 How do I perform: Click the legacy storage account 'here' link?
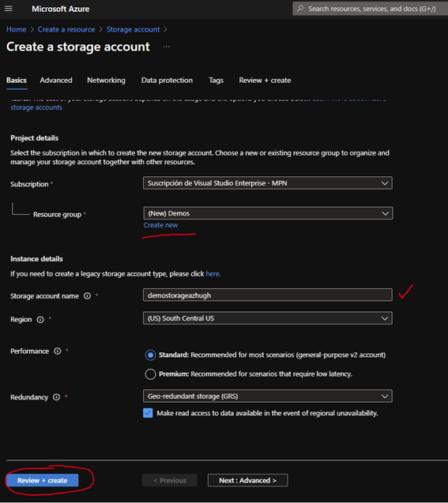click(213, 274)
